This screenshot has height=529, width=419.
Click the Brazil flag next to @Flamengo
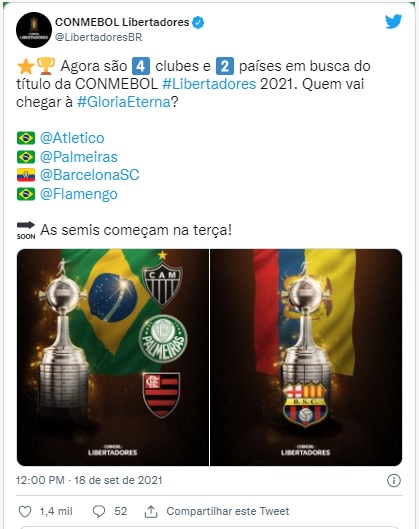point(26,194)
